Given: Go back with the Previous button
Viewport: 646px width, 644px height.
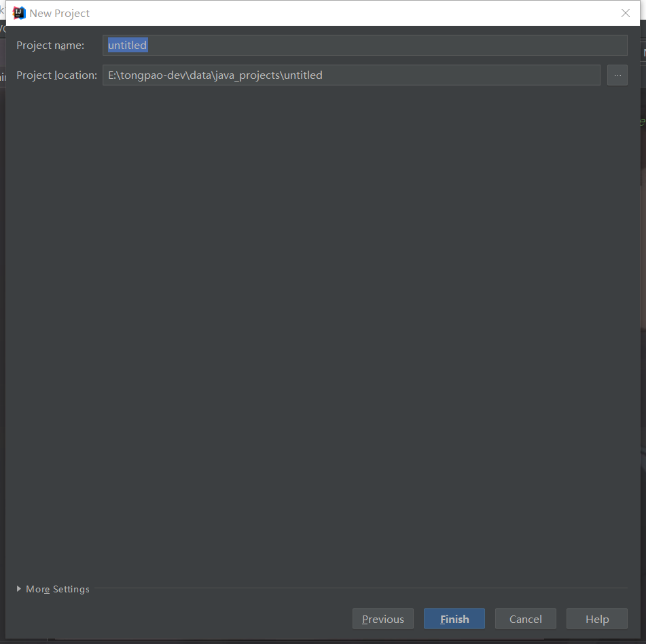Looking at the screenshot, I should [382, 619].
